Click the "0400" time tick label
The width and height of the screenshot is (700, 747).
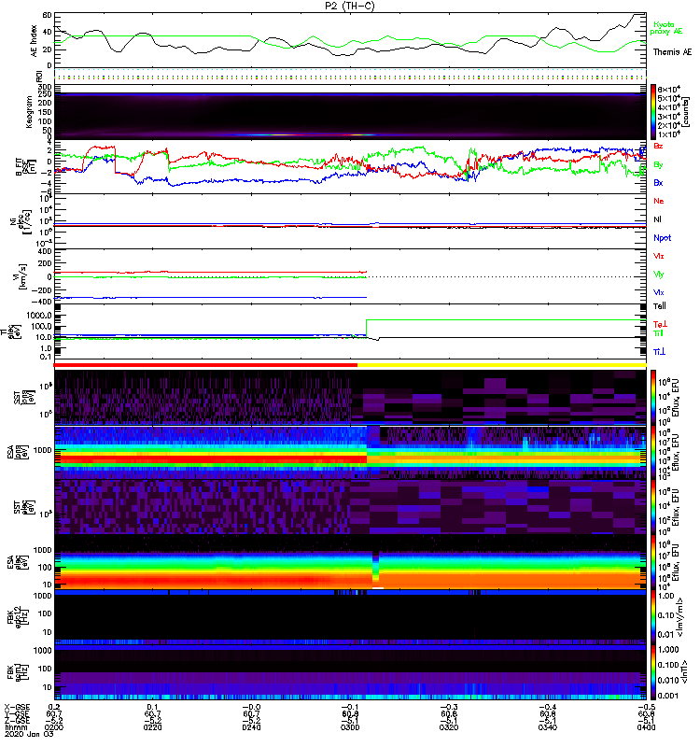(646, 727)
